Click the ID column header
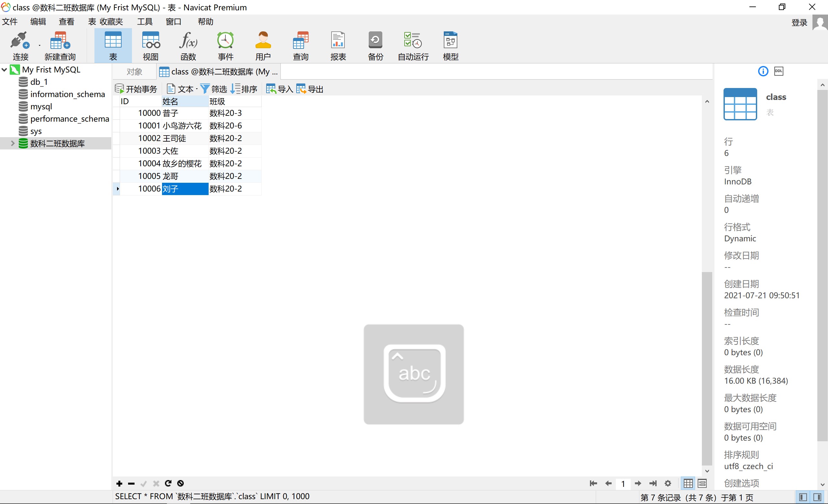Screen dimensions: 828x504 point(141,101)
